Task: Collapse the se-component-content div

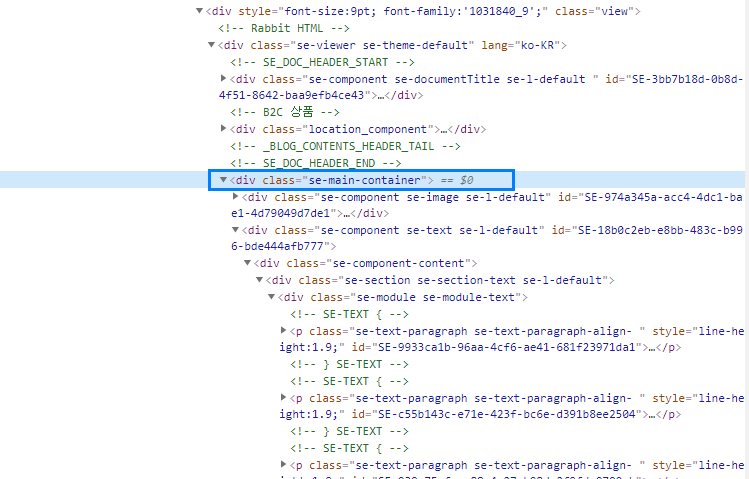Action: (x=247, y=263)
